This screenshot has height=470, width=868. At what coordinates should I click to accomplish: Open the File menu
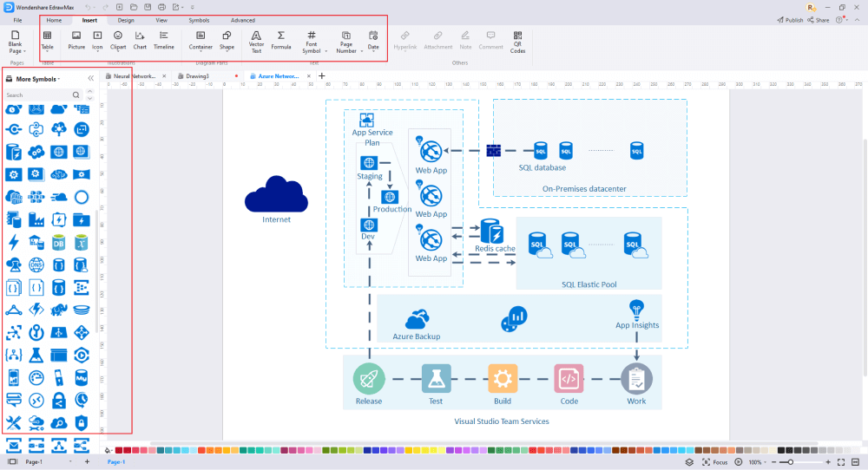(17, 20)
